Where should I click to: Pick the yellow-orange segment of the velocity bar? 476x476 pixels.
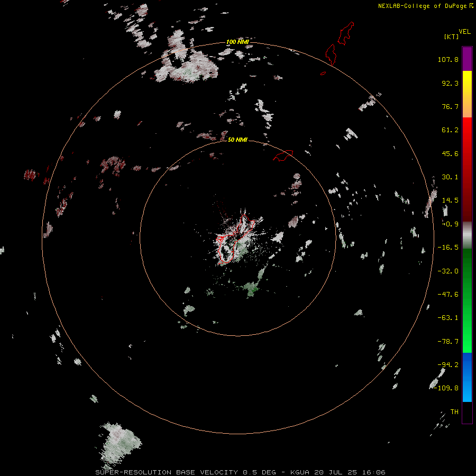tap(467, 94)
